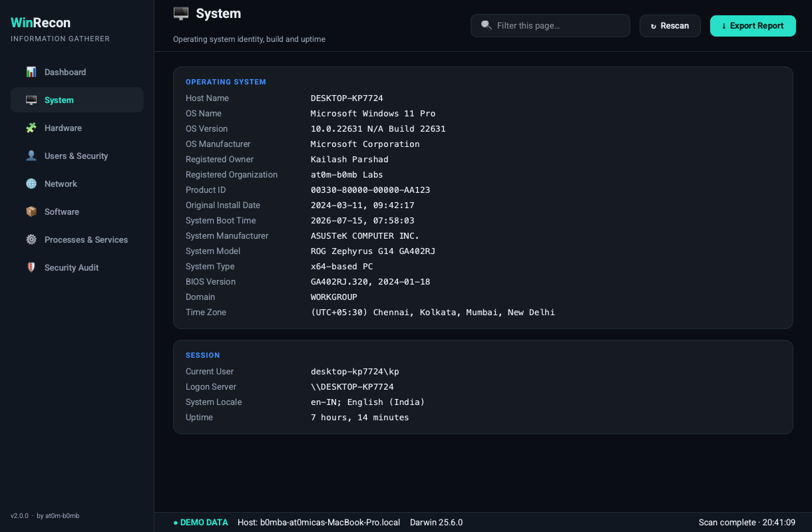Click Darwin 25.6.0 in status bar

436,523
